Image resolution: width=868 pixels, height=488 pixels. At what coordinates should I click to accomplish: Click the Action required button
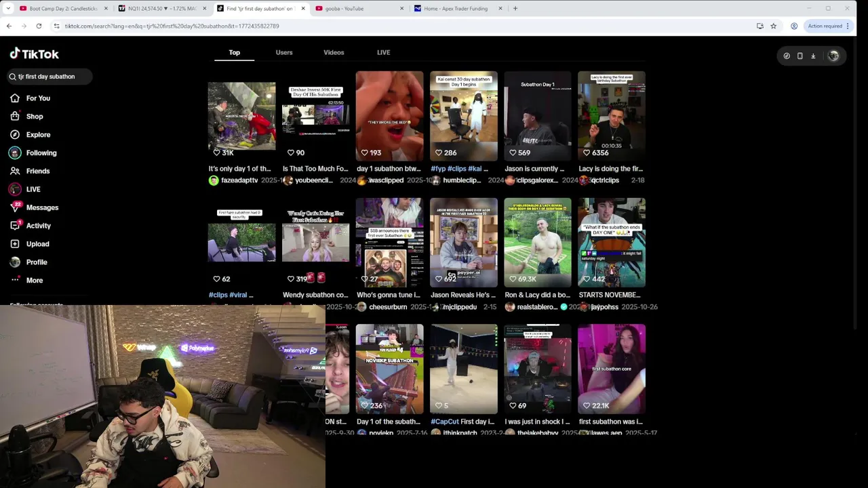click(825, 26)
